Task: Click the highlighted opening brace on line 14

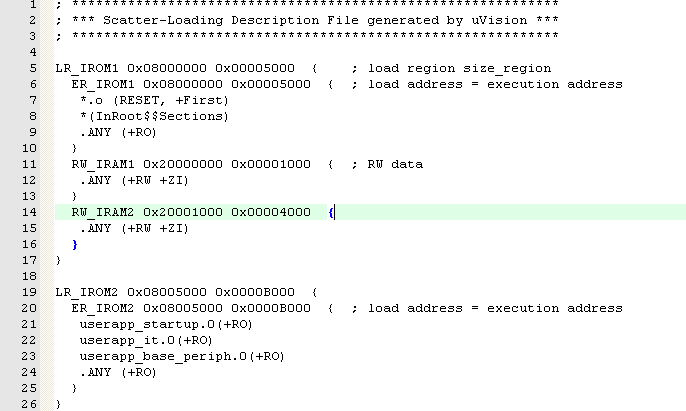Action: pyautogui.click(x=331, y=212)
